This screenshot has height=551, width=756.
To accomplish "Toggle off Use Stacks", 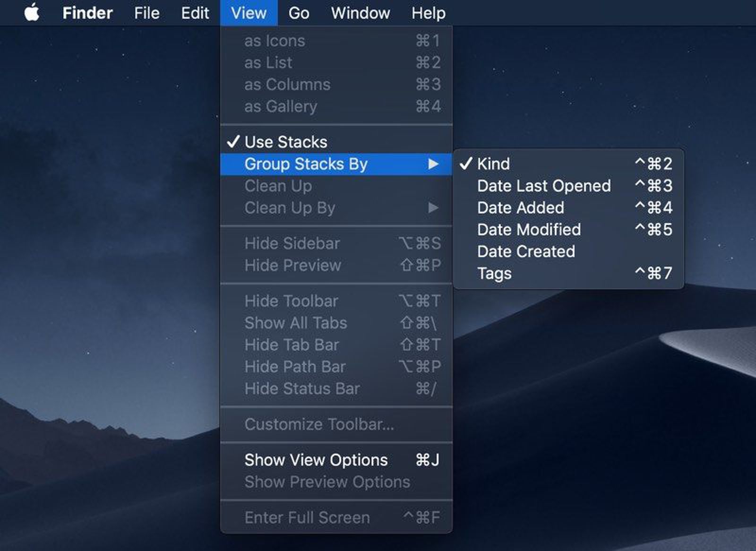I will point(285,141).
